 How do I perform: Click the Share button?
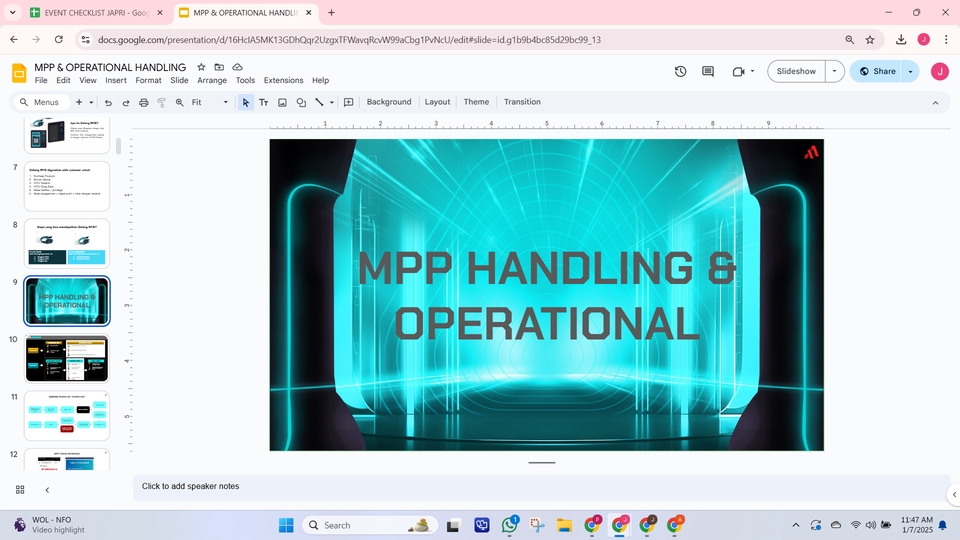point(876,71)
